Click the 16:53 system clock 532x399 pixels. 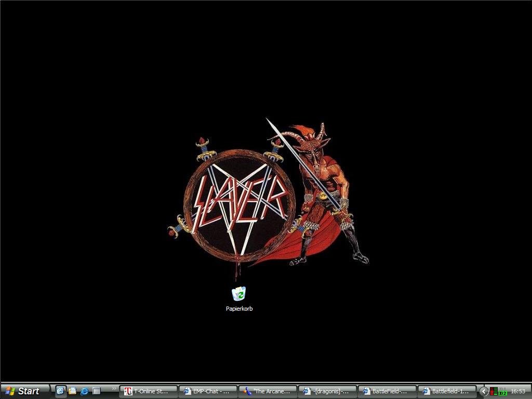pos(518,392)
